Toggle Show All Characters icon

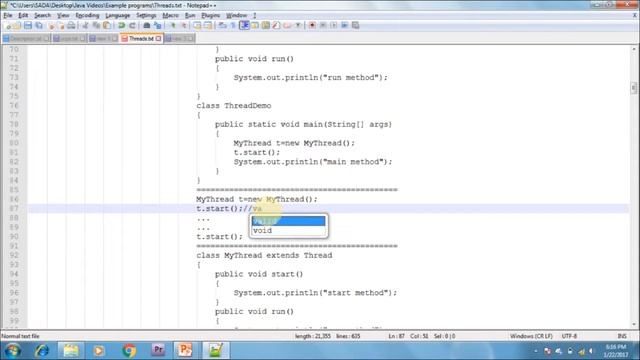click(x=233, y=25)
